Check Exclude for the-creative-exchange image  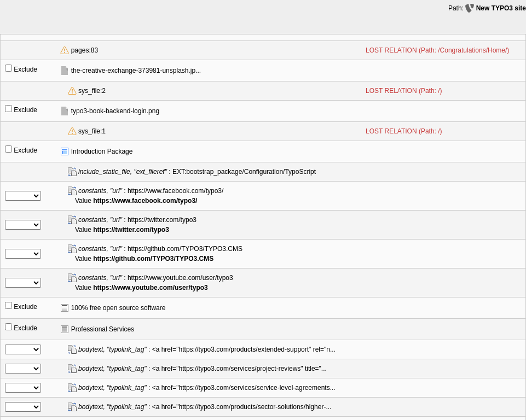point(8,67)
